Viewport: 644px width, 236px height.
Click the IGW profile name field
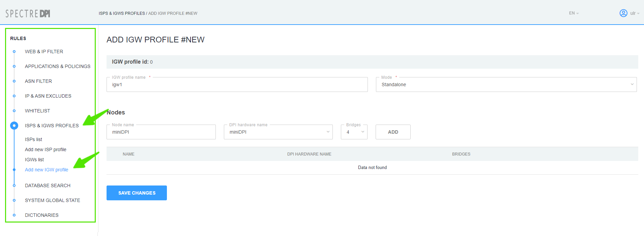(237, 85)
